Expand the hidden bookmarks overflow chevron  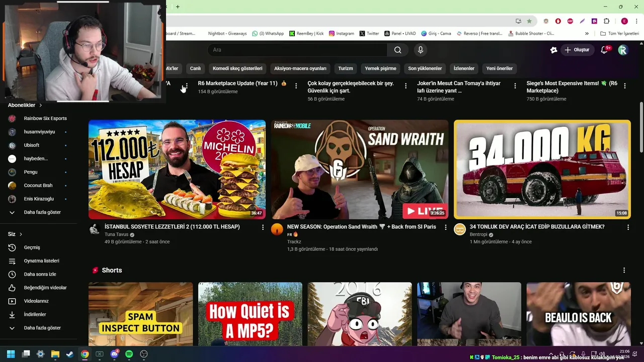pyautogui.click(x=587, y=34)
